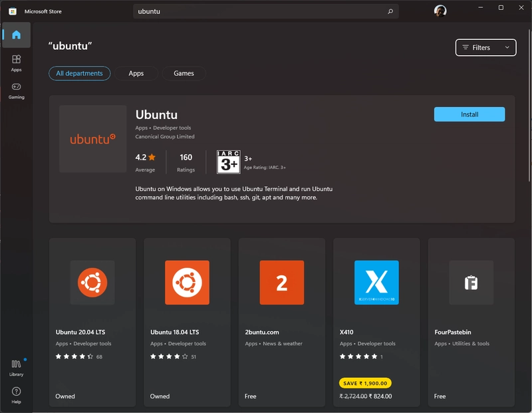Expand the Filters dropdown
This screenshot has height=413, width=532.
(x=485, y=47)
